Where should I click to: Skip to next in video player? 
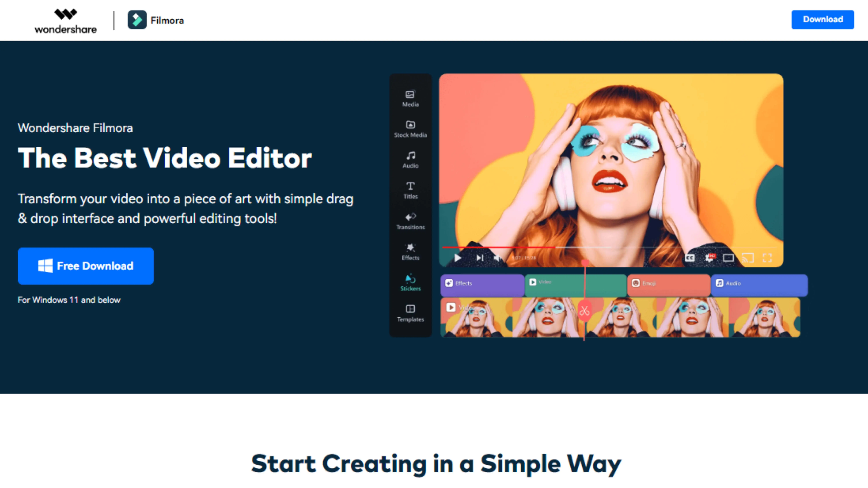480,258
